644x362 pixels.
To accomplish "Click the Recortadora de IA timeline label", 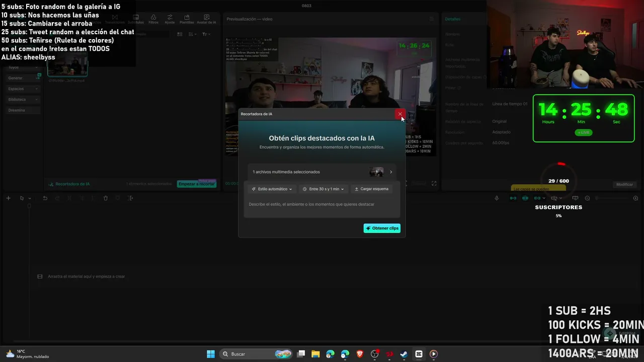I will pos(69,184).
